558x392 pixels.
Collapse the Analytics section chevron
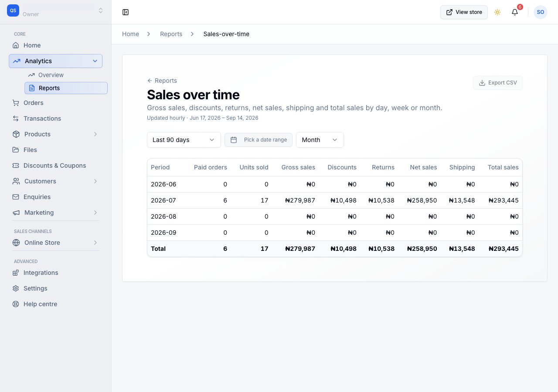click(x=95, y=61)
